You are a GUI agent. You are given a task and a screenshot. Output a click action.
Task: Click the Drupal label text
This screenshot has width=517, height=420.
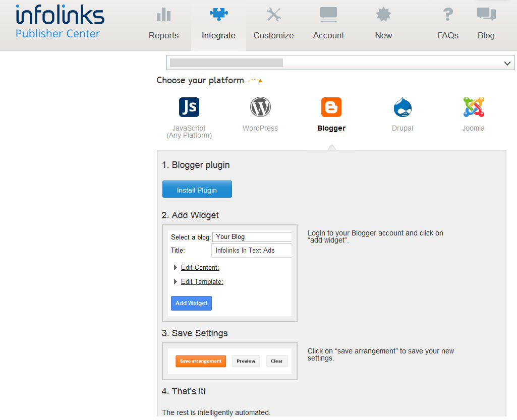click(x=403, y=128)
